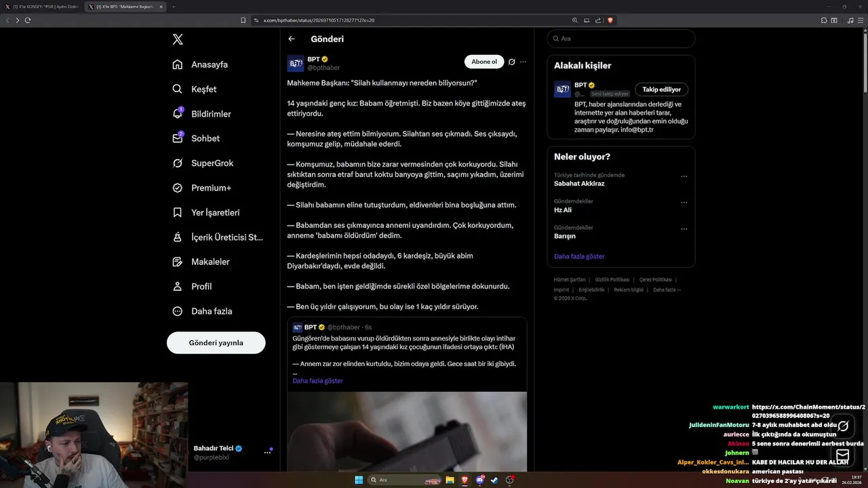The image size is (868, 488).
Task: Open Hz Ali trend options dots
Action: tap(684, 203)
